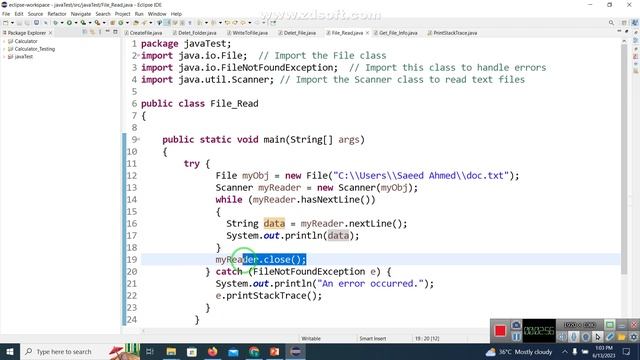
Task: Open the recorder settings gear
Action: [633, 337]
